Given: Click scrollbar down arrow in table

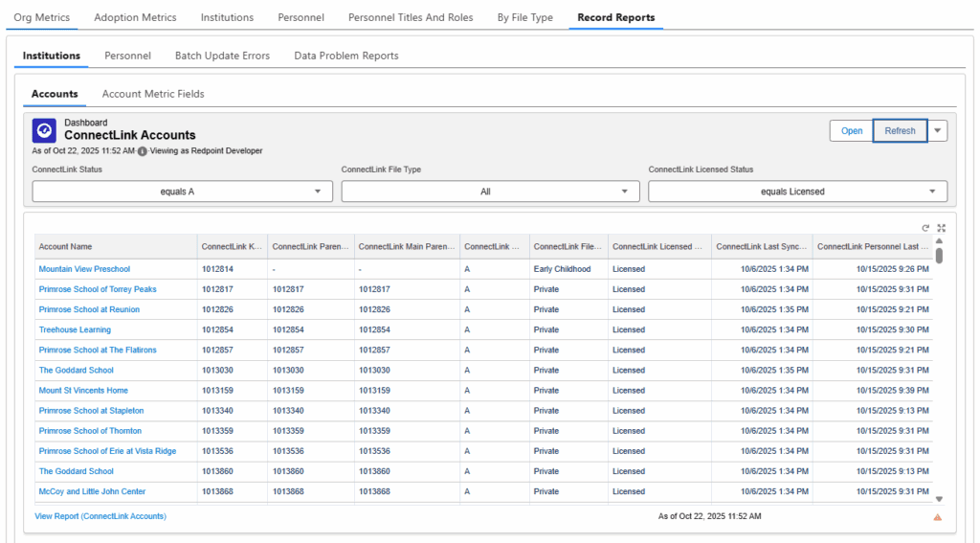Looking at the screenshot, I should 939,499.
